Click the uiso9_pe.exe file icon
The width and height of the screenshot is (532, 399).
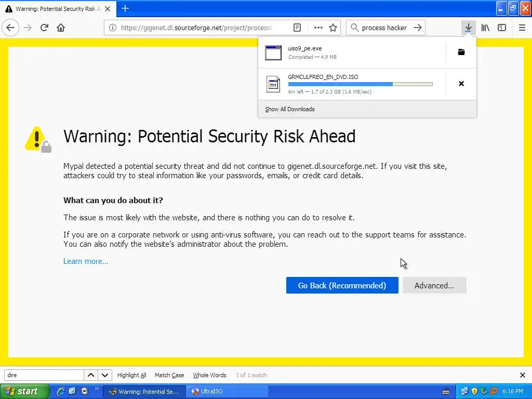click(x=273, y=52)
